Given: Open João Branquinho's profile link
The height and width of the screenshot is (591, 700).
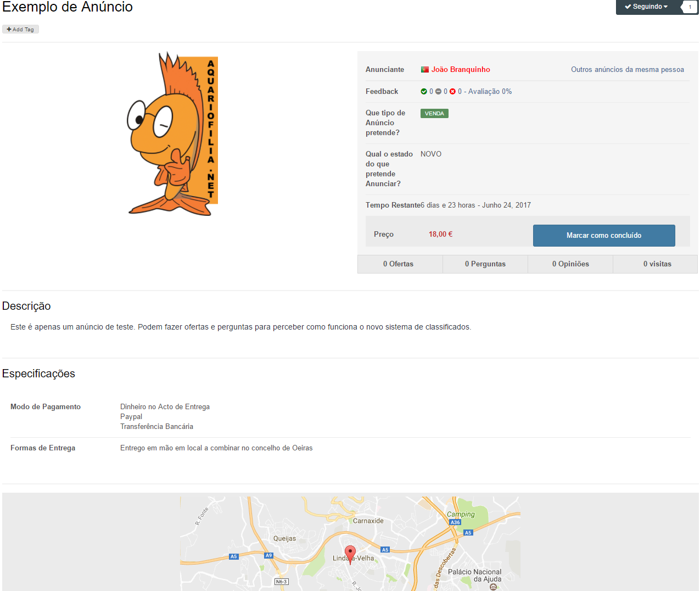Looking at the screenshot, I should pyautogui.click(x=461, y=70).
